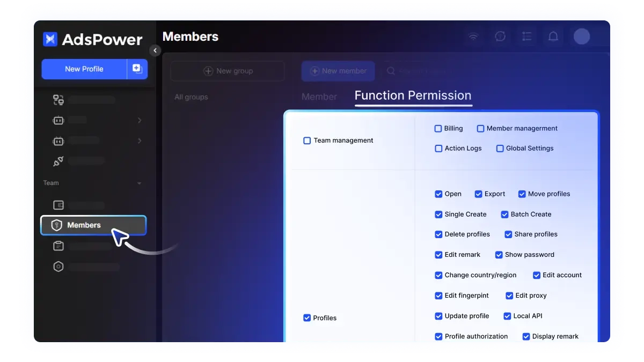Image resolution: width=644 pixels, height=362 pixels.
Task: Click the search magnifier icon
Action: [x=391, y=71]
